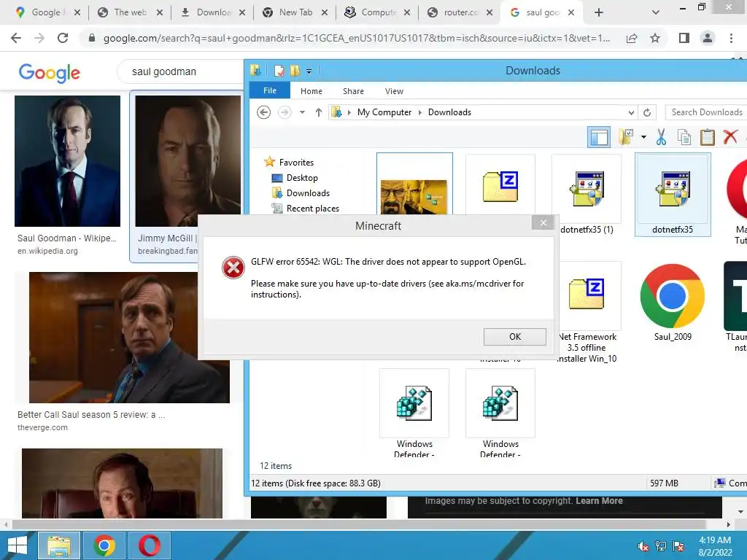Image resolution: width=747 pixels, height=560 pixels.
Task: Open Chrome three-dot menu
Action: (731, 38)
